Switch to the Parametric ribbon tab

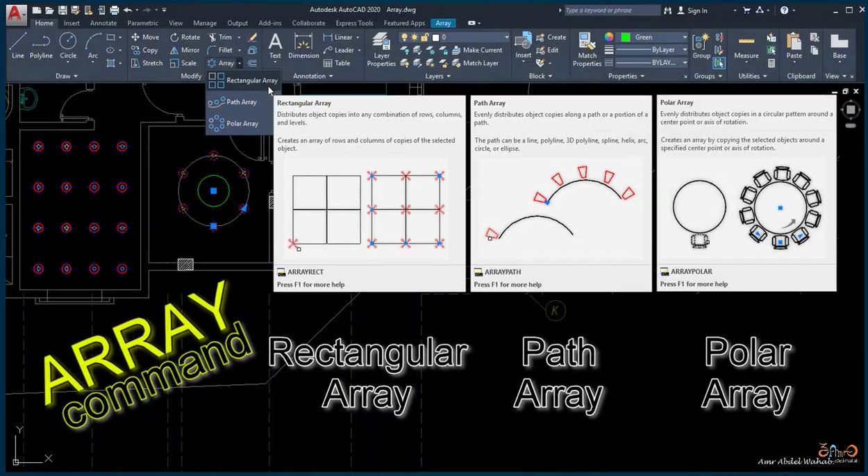click(142, 23)
